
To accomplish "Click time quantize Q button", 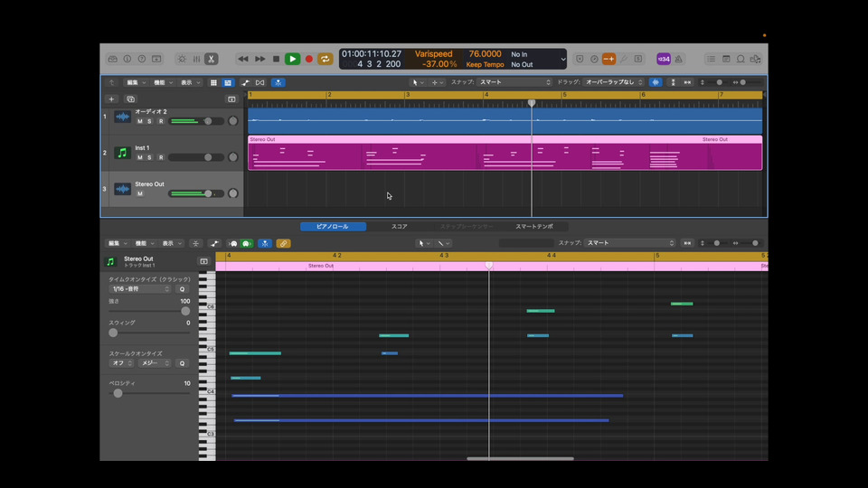I will click(x=182, y=289).
